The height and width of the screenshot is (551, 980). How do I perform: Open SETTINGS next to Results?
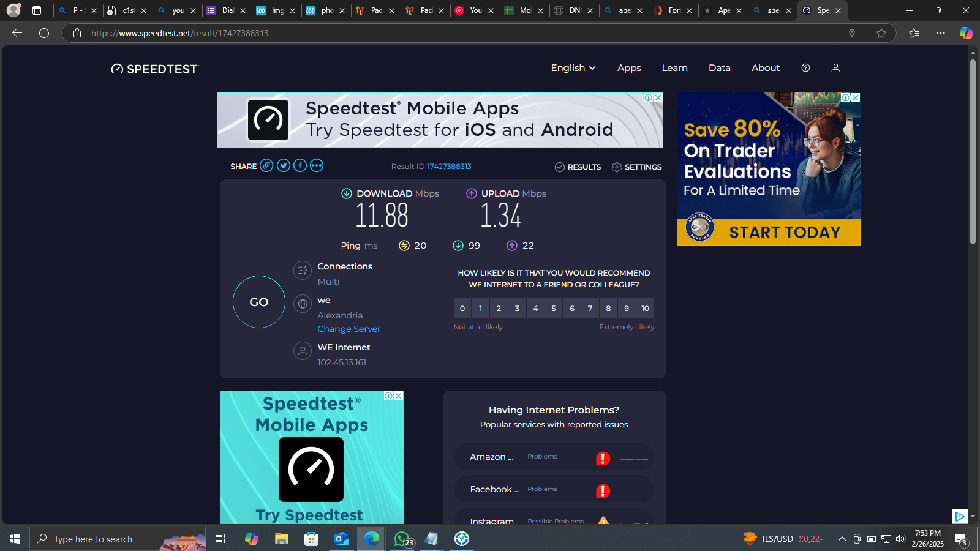coord(637,167)
